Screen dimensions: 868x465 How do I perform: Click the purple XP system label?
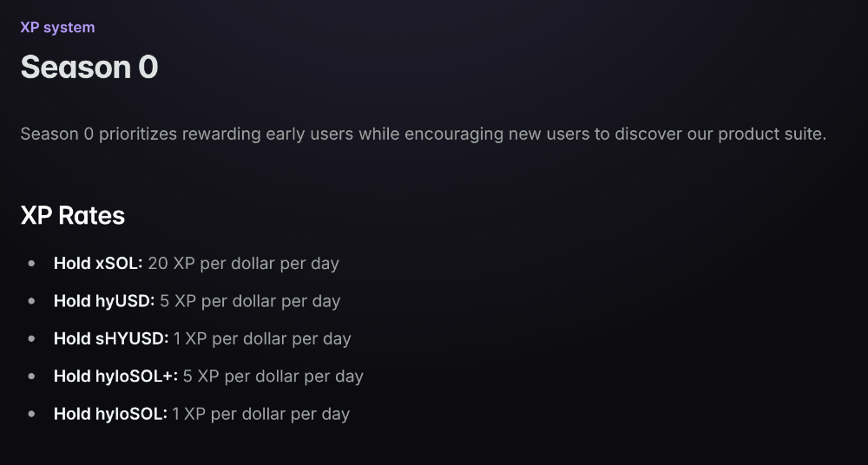[57, 28]
